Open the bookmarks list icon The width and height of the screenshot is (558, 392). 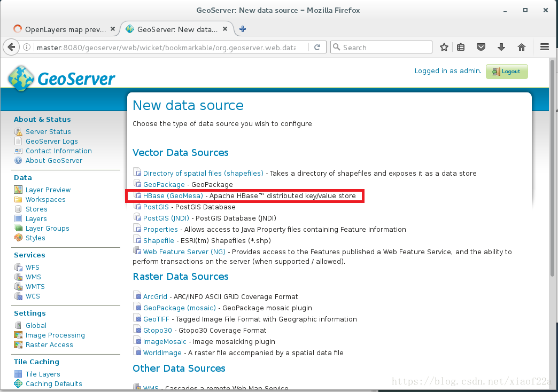click(461, 48)
